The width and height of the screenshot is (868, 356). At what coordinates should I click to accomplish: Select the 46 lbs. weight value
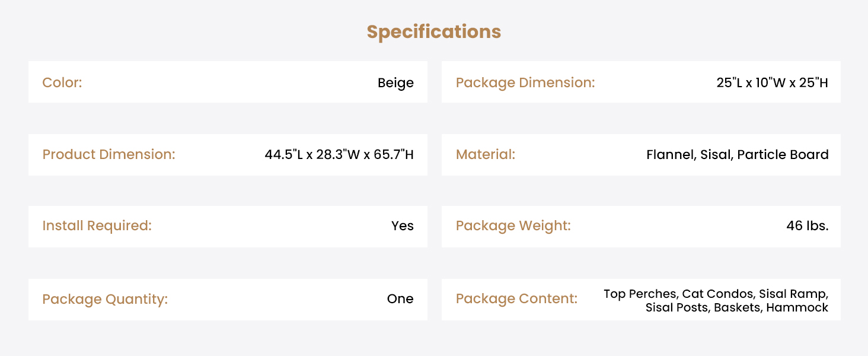pos(807,226)
